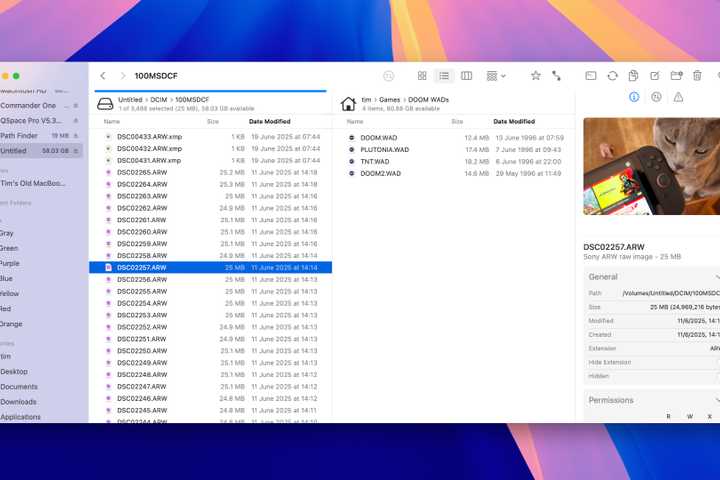This screenshot has height=480, width=720.
Task: Sort right pane by Name column
Action: click(x=355, y=122)
